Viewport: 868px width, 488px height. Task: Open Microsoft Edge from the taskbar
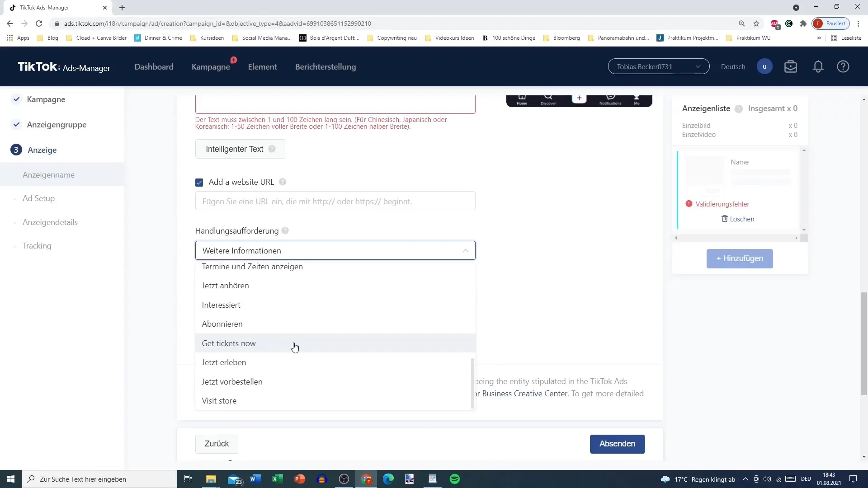click(388, 479)
